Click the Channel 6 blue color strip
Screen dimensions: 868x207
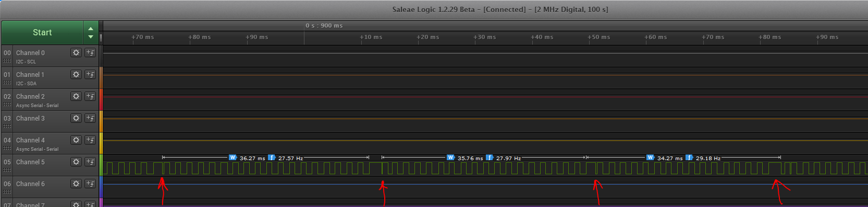click(x=101, y=187)
